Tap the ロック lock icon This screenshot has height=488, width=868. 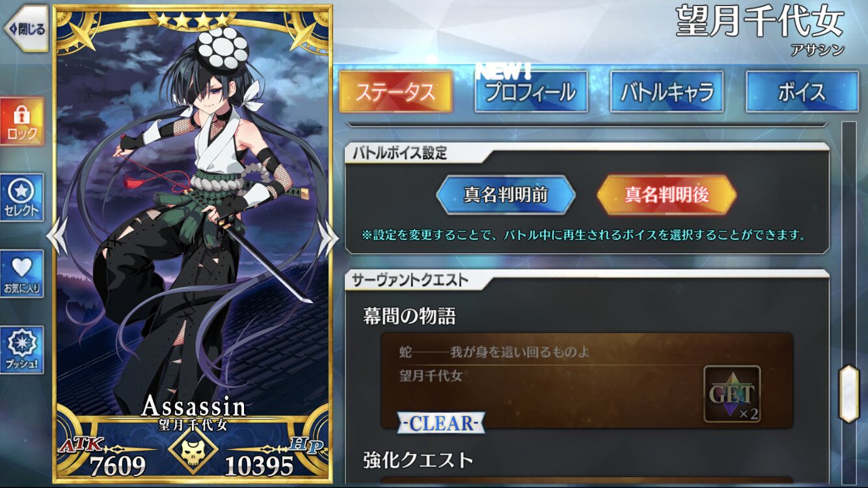[22, 122]
